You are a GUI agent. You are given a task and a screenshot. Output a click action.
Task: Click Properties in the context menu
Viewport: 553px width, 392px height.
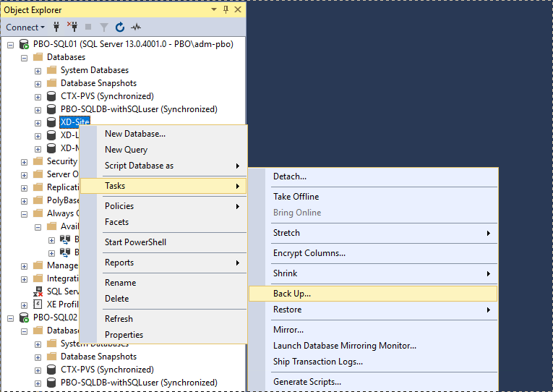tap(124, 335)
